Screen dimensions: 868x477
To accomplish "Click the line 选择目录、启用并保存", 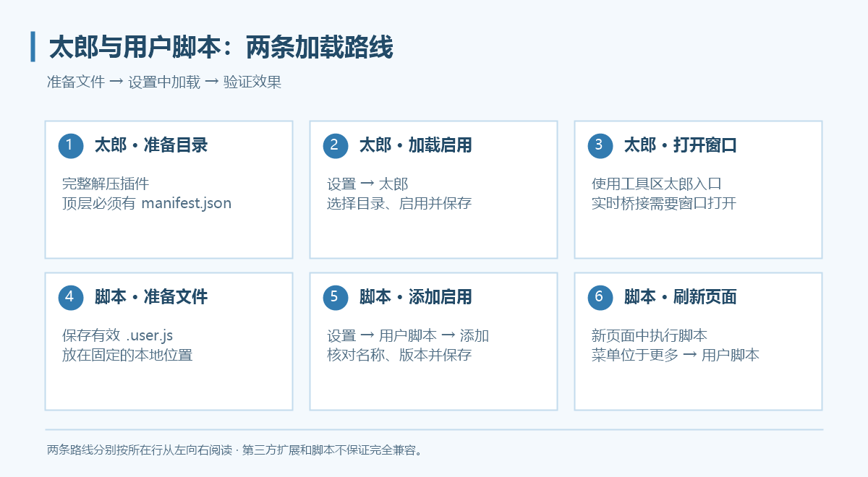I will click(x=399, y=203).
